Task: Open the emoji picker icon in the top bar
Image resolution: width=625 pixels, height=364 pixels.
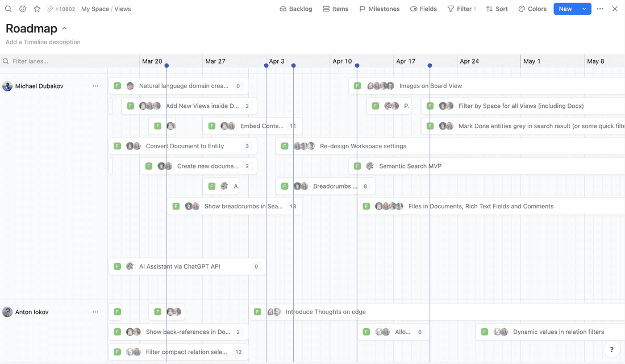Action: pos(23,9)
